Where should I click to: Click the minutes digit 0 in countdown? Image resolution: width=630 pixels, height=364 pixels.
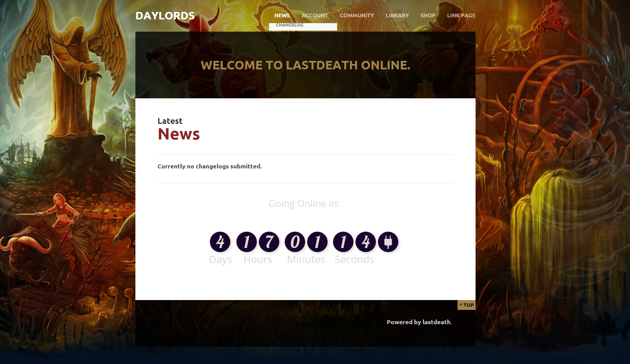[x=295, y=242]
